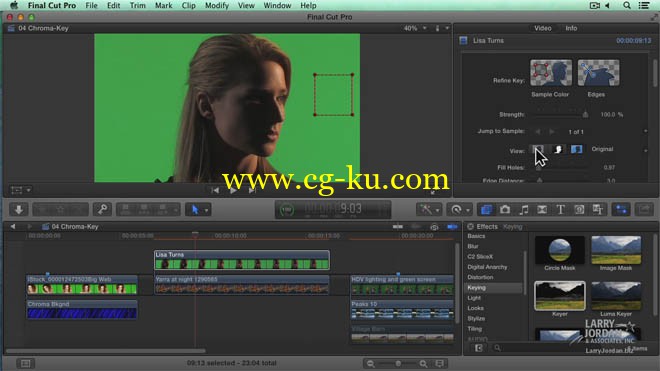
Task: Click timeline zoom in magnifier
Action: 423,363
